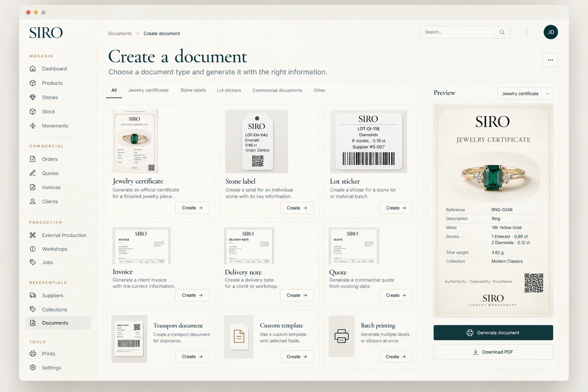The width and height of the screenshot is (588, 392).
Task: Click the Orders document icon
Action: click(x=33, y=159)
